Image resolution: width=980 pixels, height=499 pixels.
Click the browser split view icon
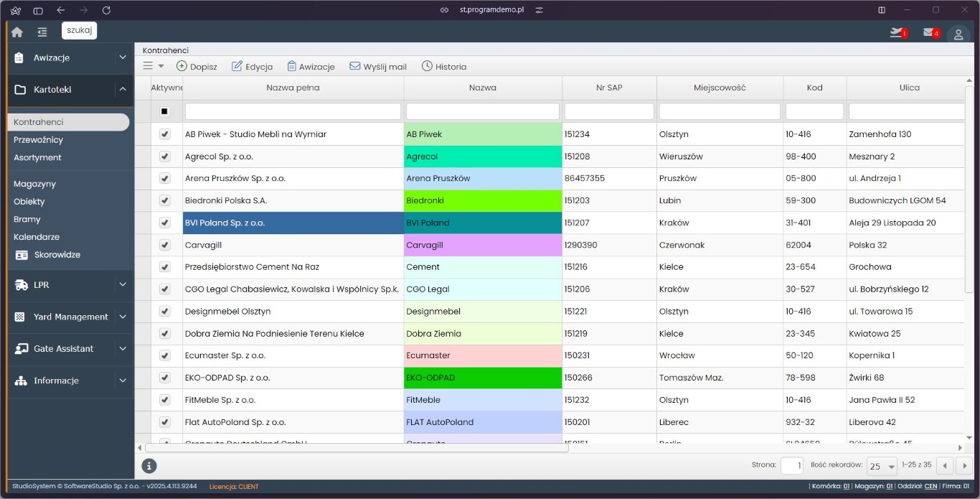pyautogui.click(x=882, y=10)
